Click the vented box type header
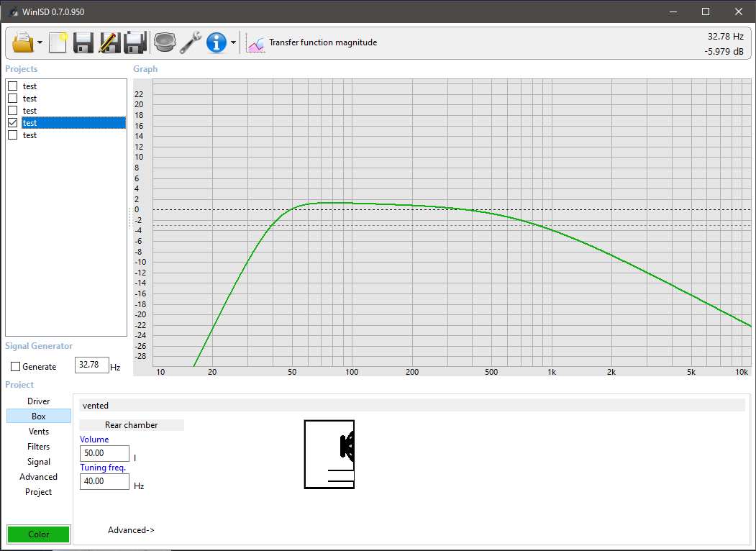The height and width of the screenshot is (551, 756). tap(412, 406)
